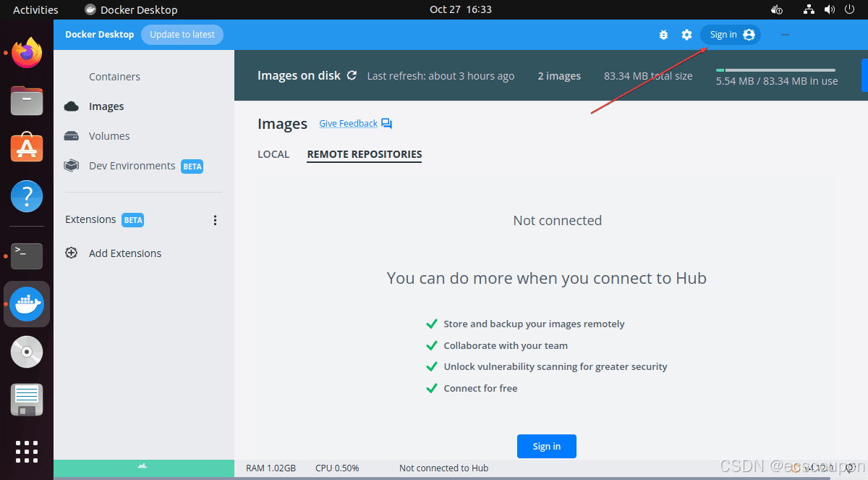Open the Help icon in the dock
Image resolution: width=868 pixels, height=480 pixels.
(27, 196)
